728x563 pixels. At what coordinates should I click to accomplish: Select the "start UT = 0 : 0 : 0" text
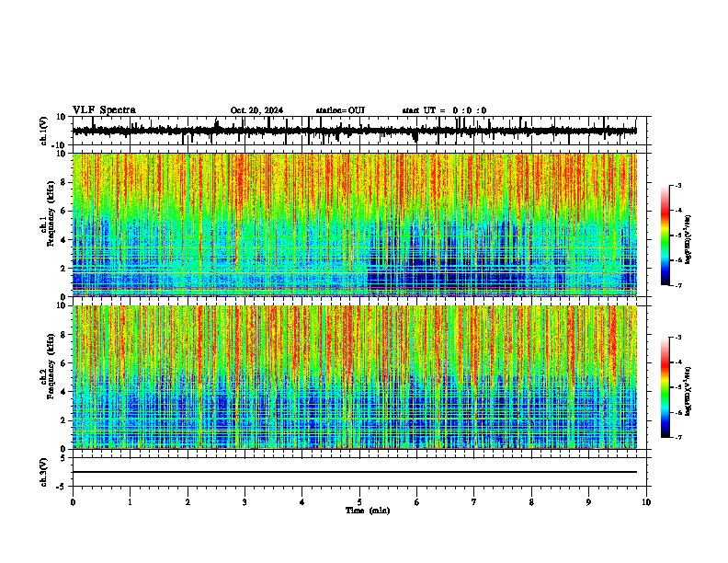[444, 110]
